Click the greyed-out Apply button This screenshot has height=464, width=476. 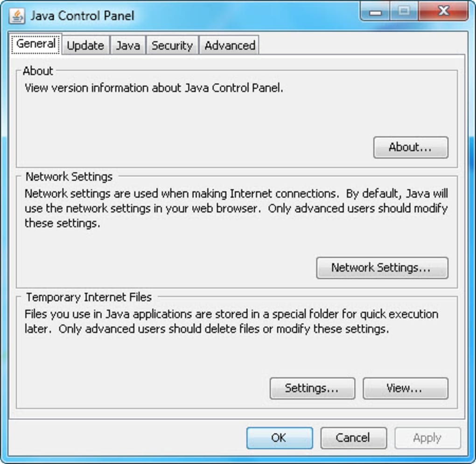[x=428, y=438]
